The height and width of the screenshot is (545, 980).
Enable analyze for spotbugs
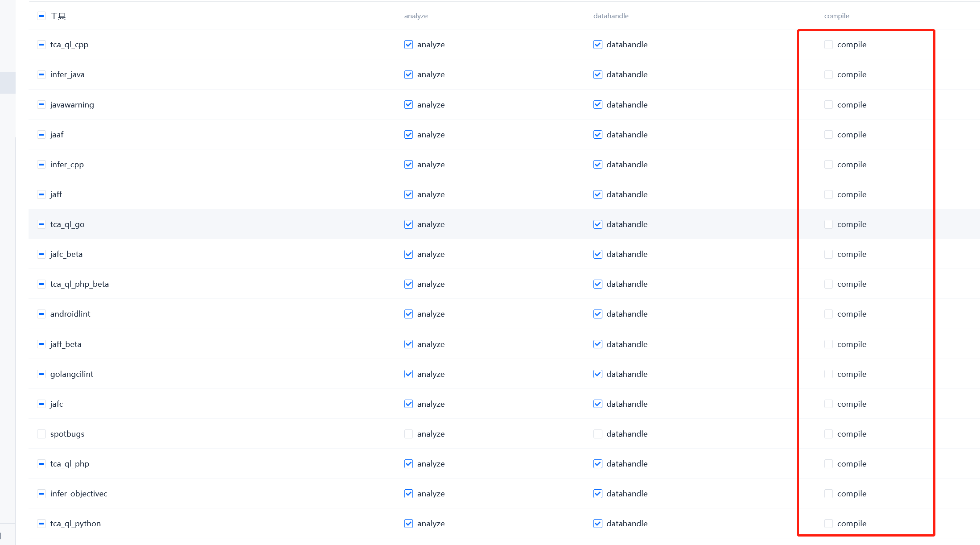(408, 434)
